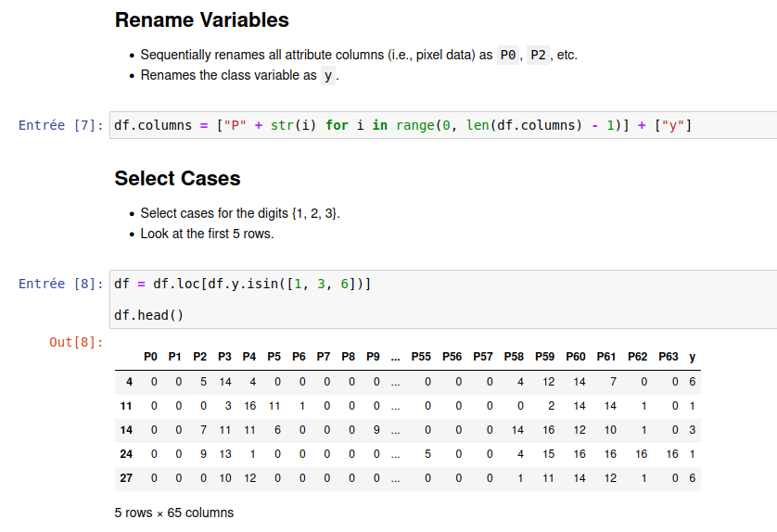Click the ellipsis column header in the table
The image size is (777, 532).
click(396, 357)
